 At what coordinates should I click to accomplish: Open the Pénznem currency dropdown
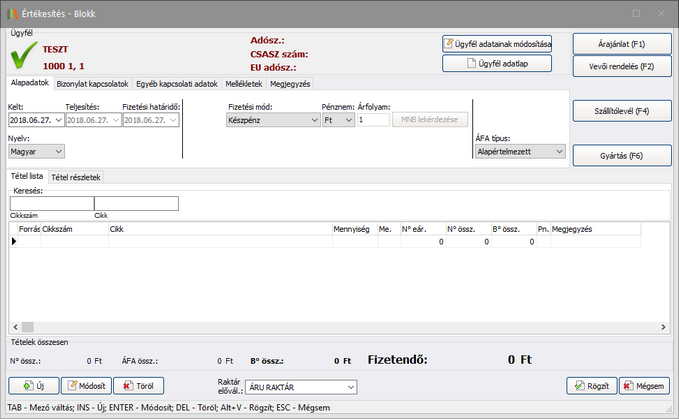(348, 120)
